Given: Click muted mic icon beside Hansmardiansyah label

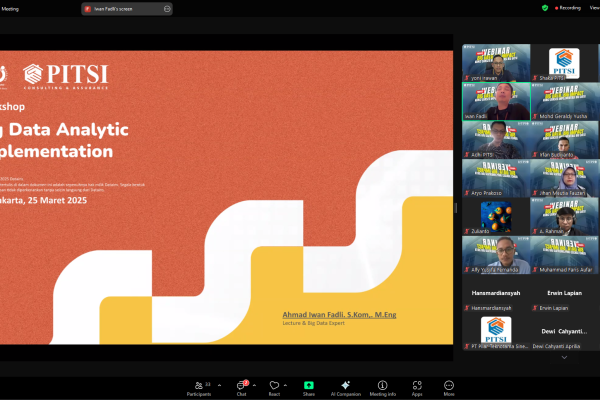Looking at the screenshot, I should coord(467,308).
